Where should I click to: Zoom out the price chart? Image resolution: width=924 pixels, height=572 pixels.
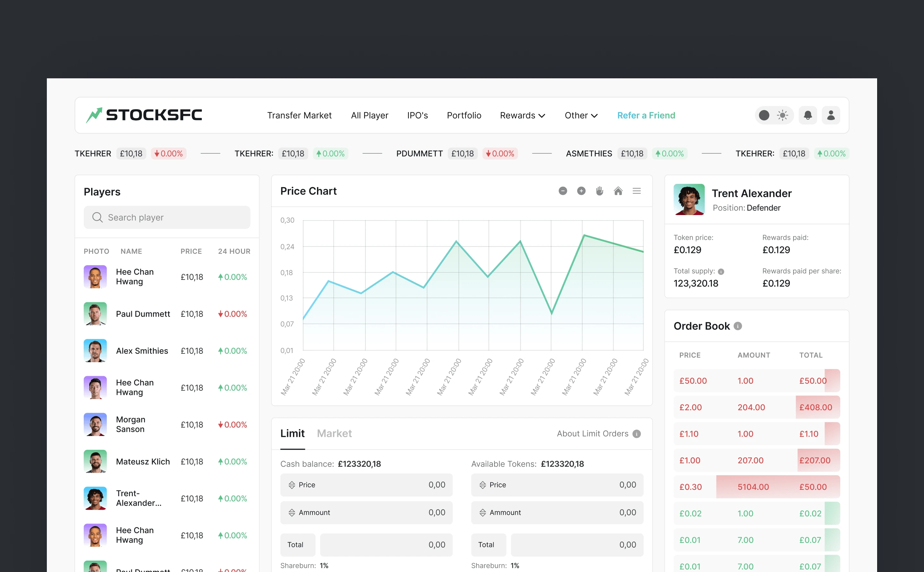tap(563, 191)
